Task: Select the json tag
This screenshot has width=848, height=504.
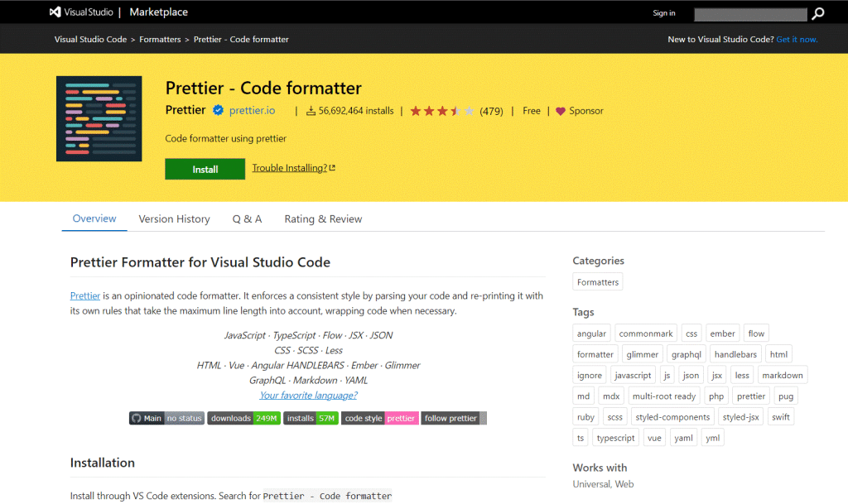Action: [691, 375]
